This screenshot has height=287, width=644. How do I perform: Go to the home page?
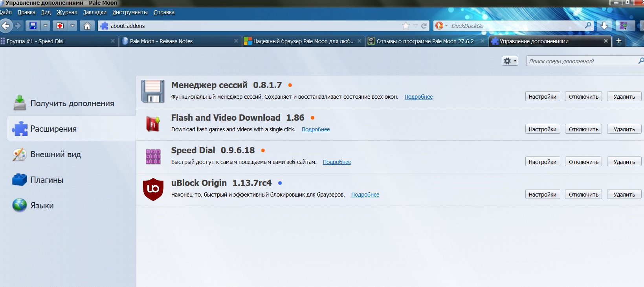(87, 26)
